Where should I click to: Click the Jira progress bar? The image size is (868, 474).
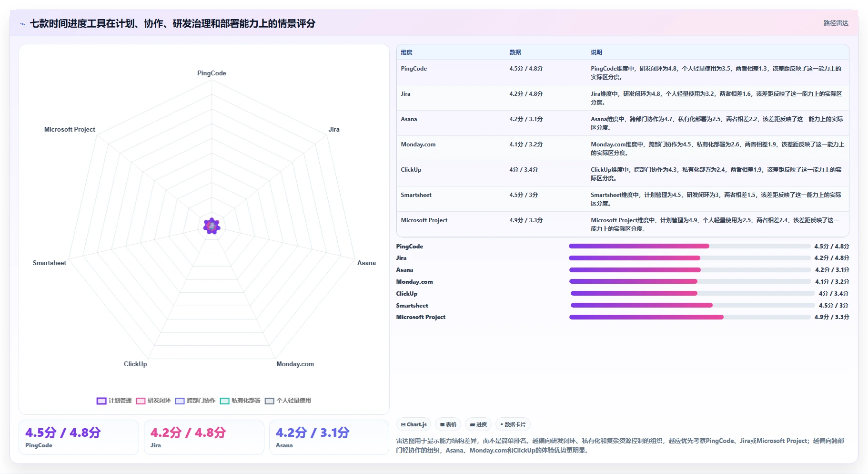point(689,258)
